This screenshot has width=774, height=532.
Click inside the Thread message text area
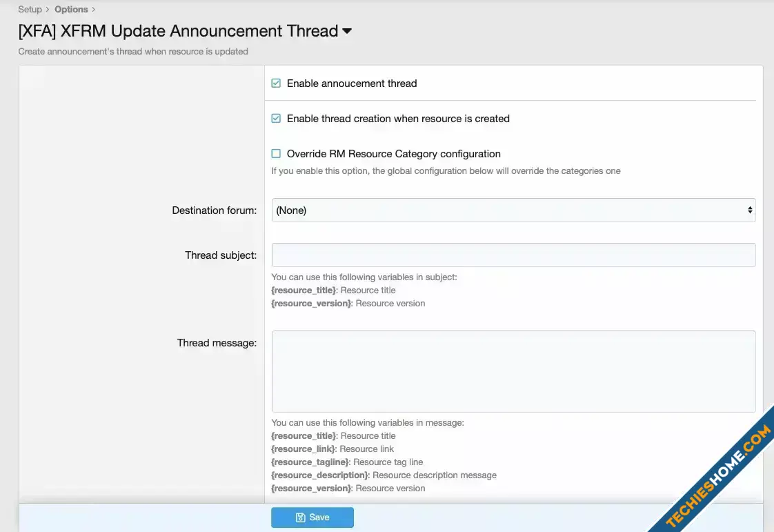click(513, 371)
